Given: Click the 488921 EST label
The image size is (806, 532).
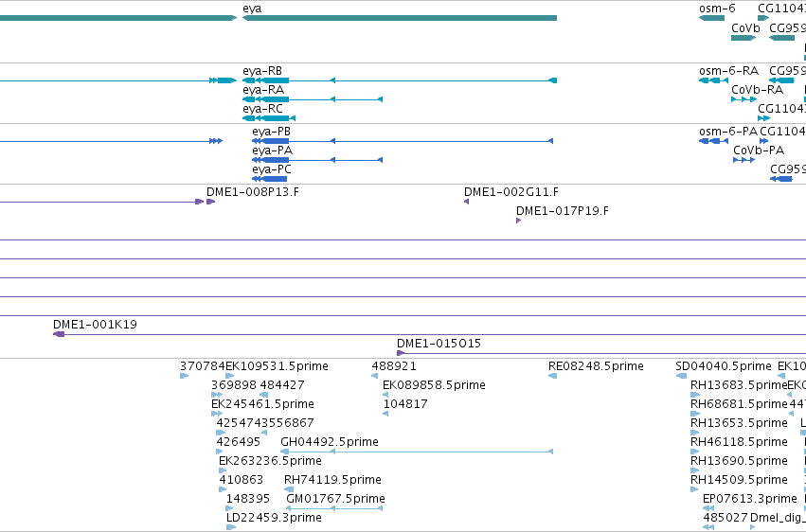Looking at the screenshot, I should coord(394,366).
